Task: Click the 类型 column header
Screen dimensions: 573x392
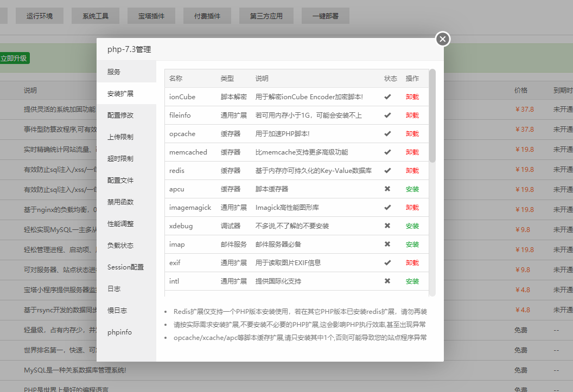Action: point(227,79)
